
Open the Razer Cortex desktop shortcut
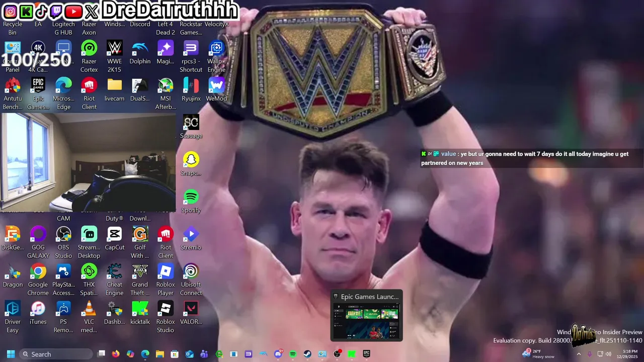pos(89,56)
